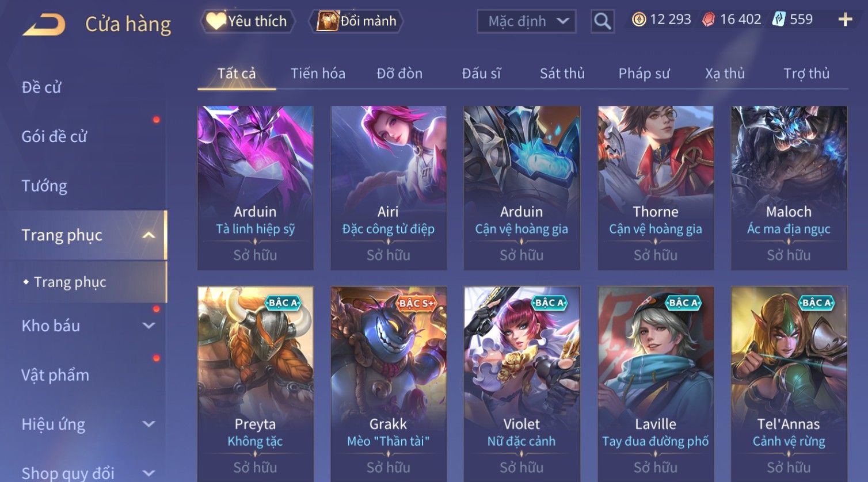The height and width of the screenshot is (482, 868).
Task: Open Gói đề cử in the sidebar
Action: pyautogui.click(x=54, y=136)
